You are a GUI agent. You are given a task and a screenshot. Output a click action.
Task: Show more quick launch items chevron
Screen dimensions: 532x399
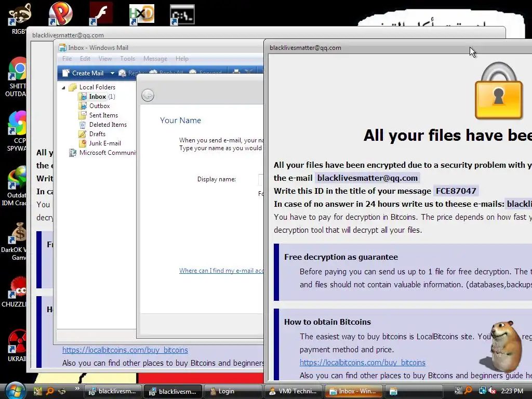pyautogui.click(x=77, y=389)
